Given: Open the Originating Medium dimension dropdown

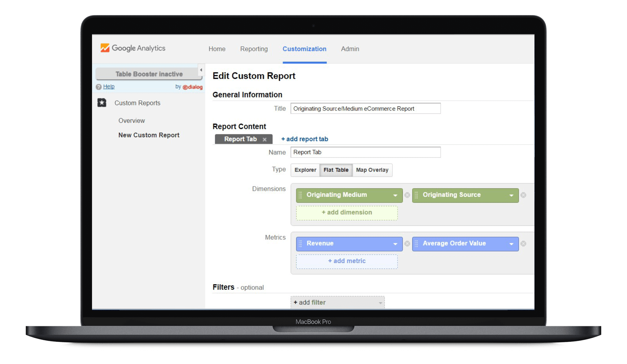Looking at the screenshot, I should click(395, 195).
